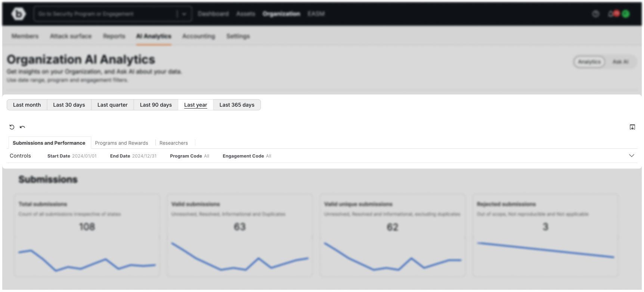
Task: Select the AI Analytics tab
Action: 154,36
